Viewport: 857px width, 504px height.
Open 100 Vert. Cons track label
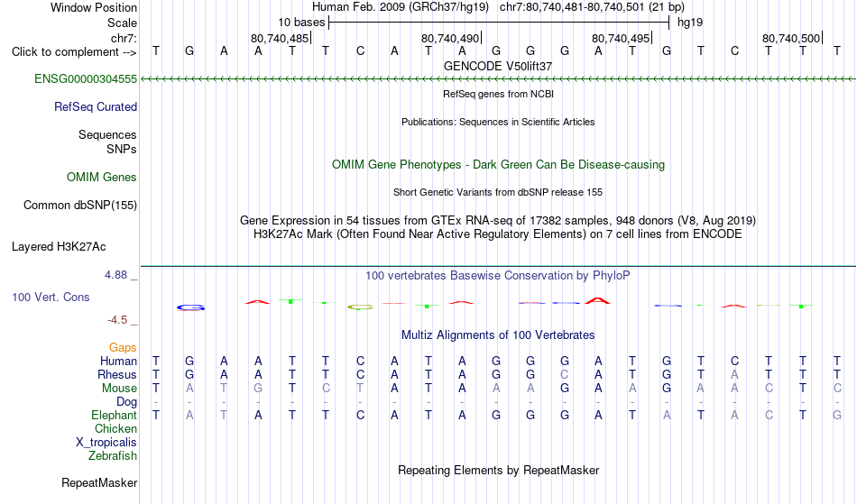[51, 297]
